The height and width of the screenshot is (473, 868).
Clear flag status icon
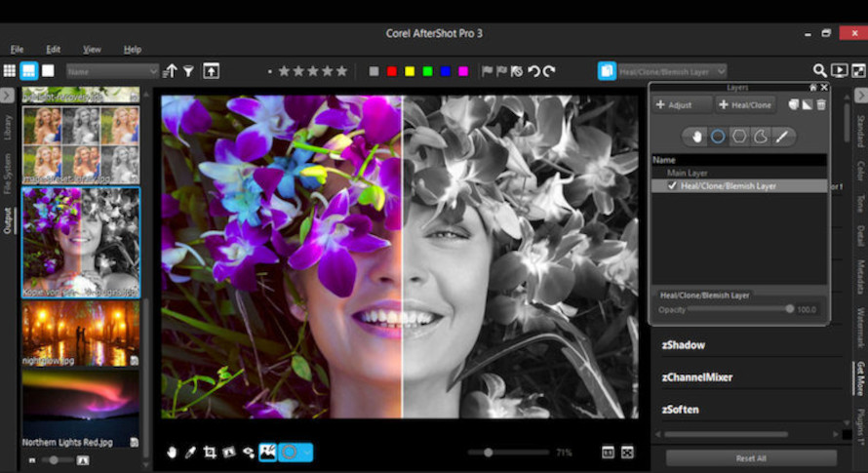click(x=517, y=71)
